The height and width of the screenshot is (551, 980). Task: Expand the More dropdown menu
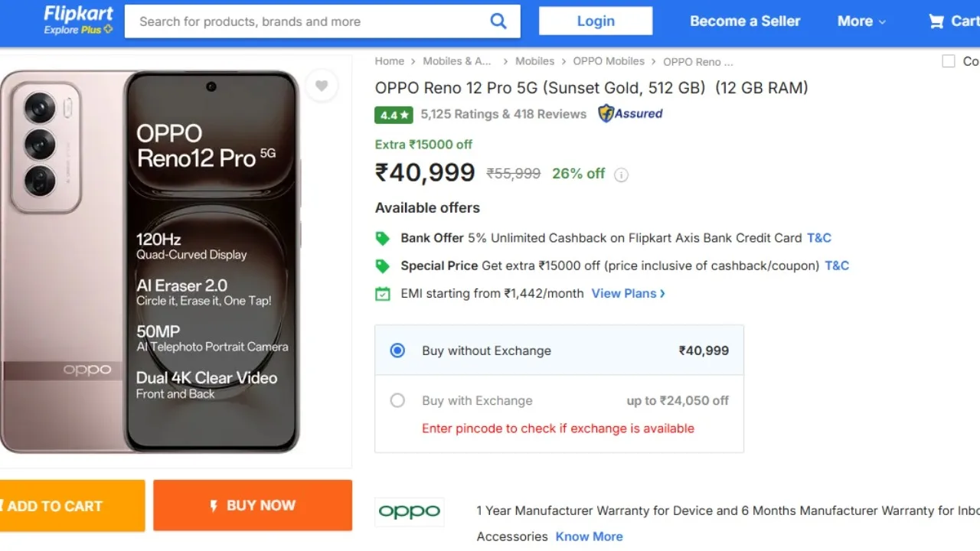[x=861, y=21]
